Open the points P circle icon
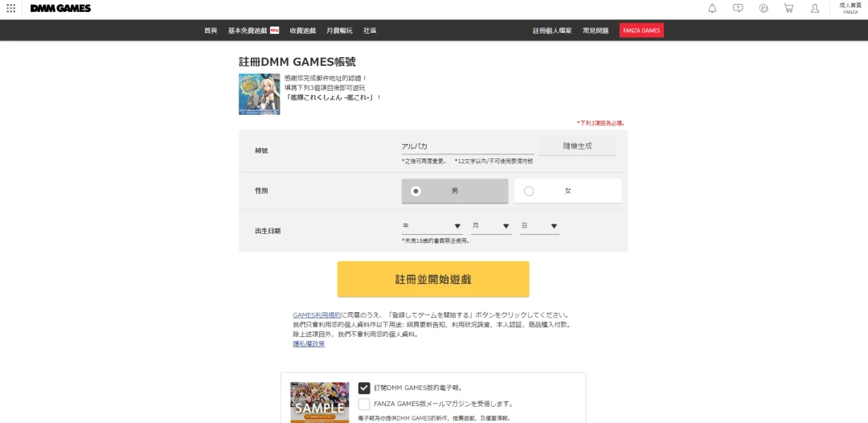 pyautogui.click(x=764, y=8)
